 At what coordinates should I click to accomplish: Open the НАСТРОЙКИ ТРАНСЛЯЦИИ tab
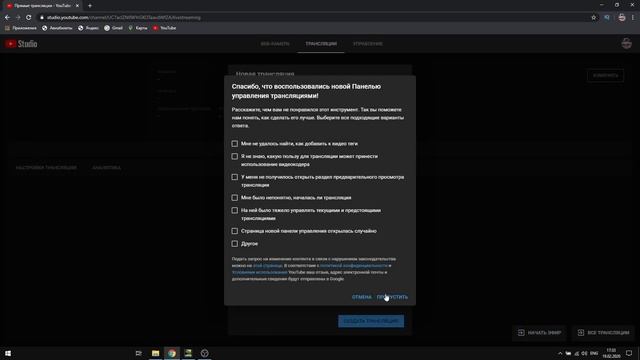click(x=46, y=168)
